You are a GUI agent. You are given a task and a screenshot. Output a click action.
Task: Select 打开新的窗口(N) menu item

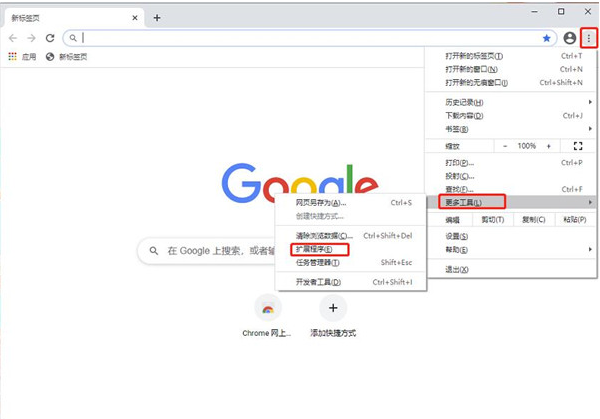click(x=511, y=69)
